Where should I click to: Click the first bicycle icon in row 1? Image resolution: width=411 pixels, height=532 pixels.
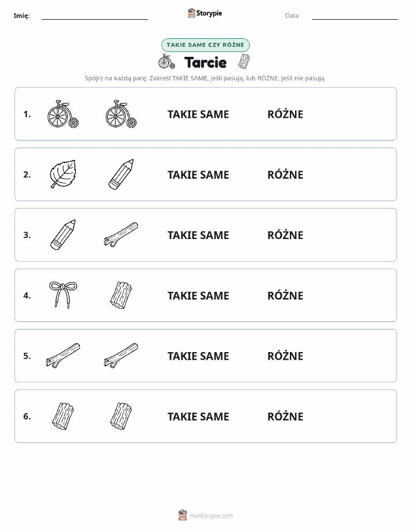63,114
